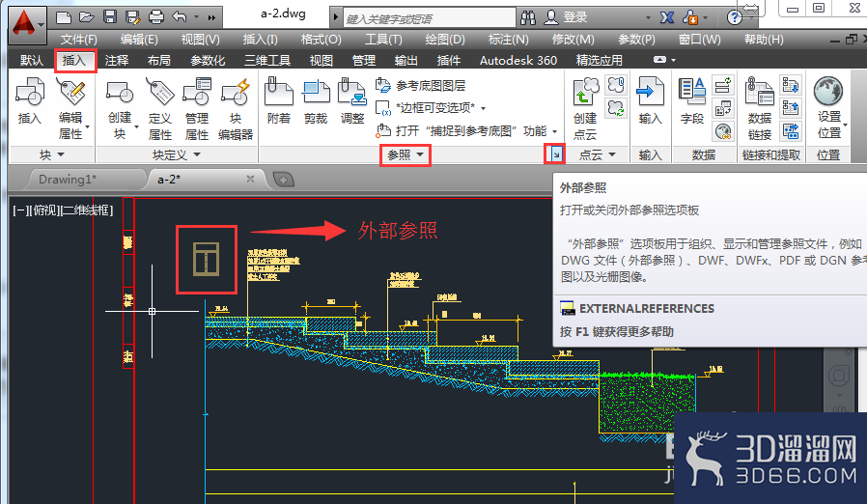
Task: Open the 绘图(D) menu
Action: 445,40
